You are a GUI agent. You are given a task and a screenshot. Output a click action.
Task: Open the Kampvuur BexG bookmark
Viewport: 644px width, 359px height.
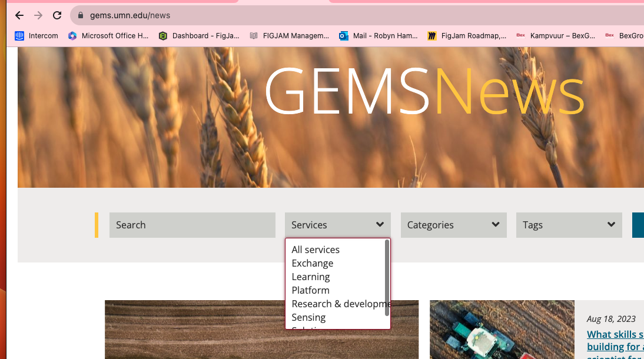(x=556, y=36)
